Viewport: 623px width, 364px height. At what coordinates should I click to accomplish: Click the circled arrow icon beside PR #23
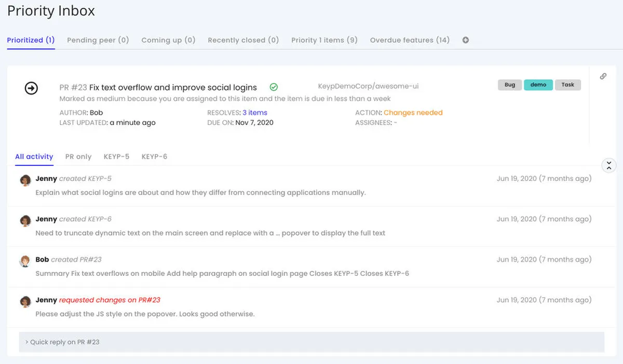32,89
